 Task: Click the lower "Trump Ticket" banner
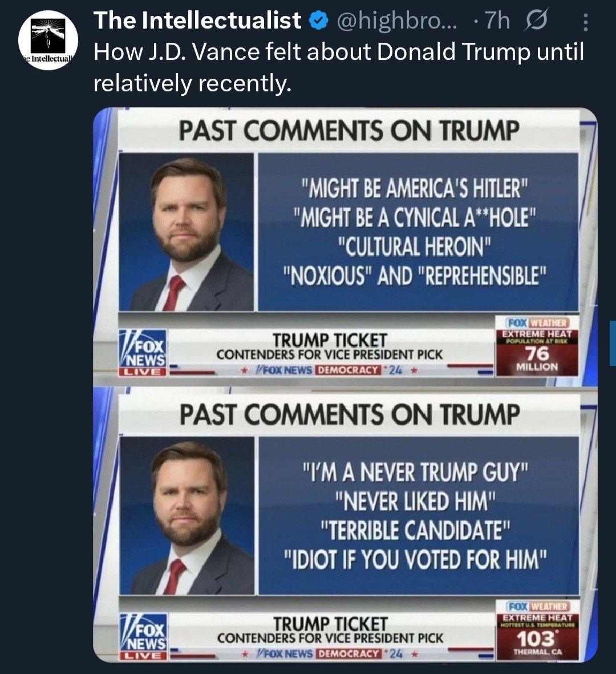330,633
